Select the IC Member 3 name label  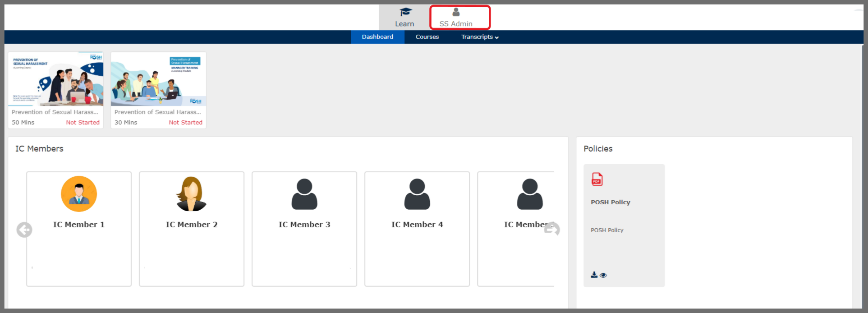click(x=304, y=225)
